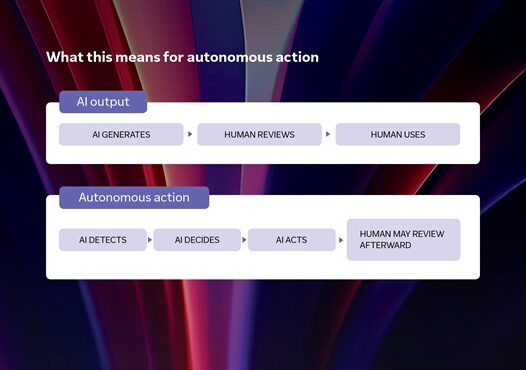
Task: Click arrow after the AI ACTS step
Action: tap(341, 240)
